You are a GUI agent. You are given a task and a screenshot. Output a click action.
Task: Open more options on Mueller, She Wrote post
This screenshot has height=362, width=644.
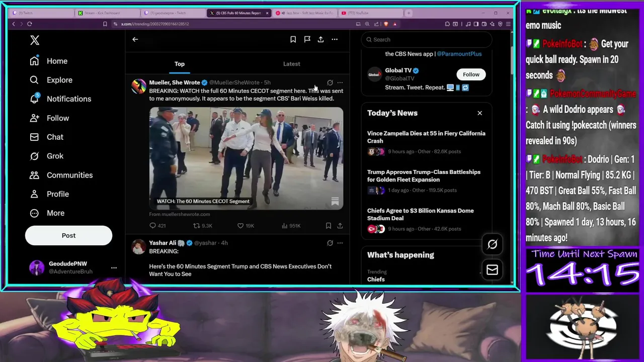pos(340,82)
